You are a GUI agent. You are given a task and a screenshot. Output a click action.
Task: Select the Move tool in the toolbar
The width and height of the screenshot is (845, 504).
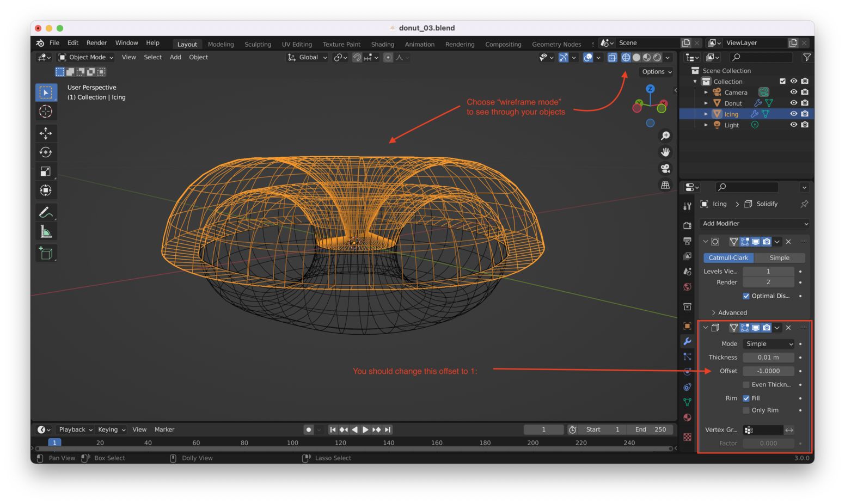tap(46, 133)
